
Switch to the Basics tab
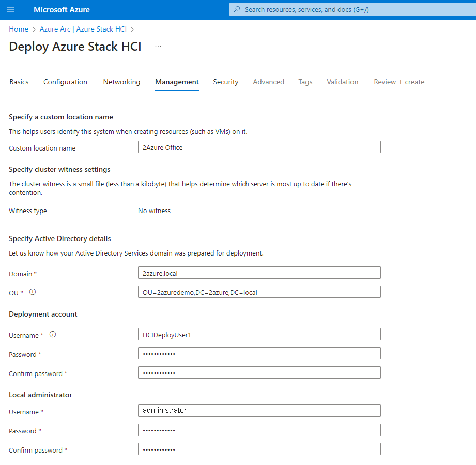pos(19,82)
